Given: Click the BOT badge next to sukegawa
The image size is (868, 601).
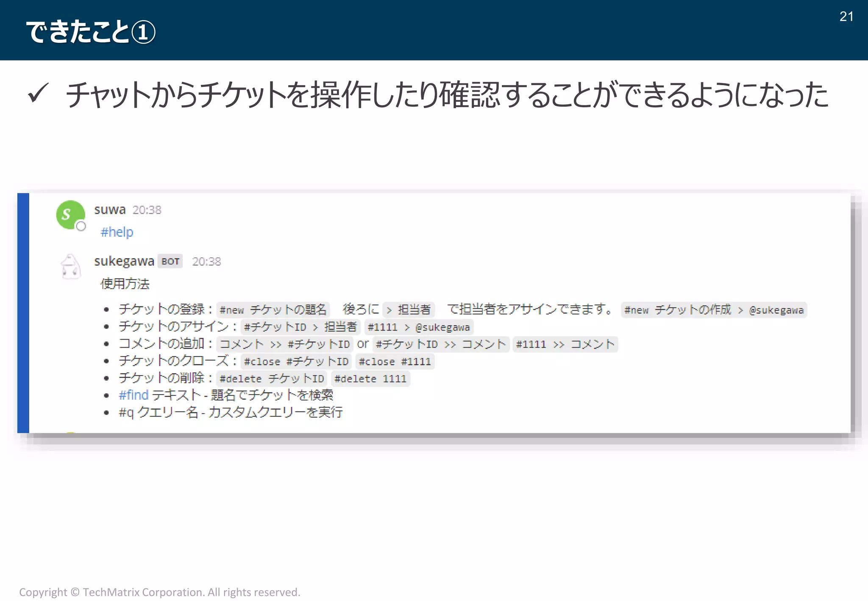Looking at the screenshot, I should point(170,262).
